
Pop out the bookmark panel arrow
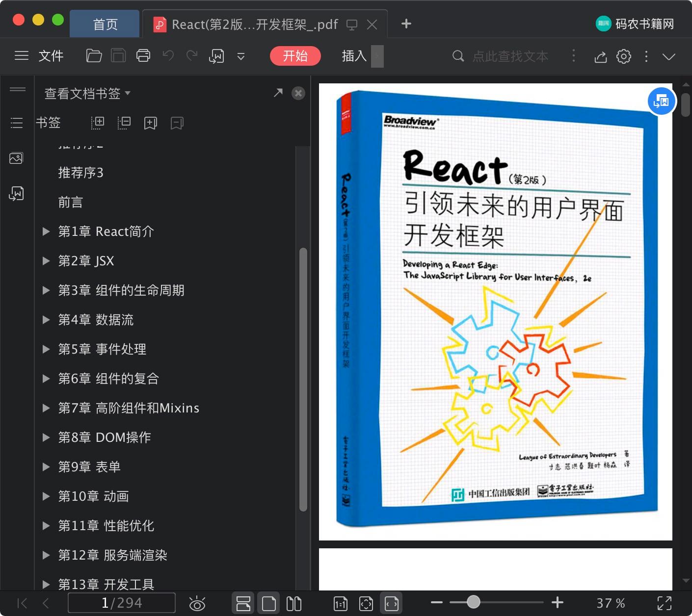click(278, 93)
